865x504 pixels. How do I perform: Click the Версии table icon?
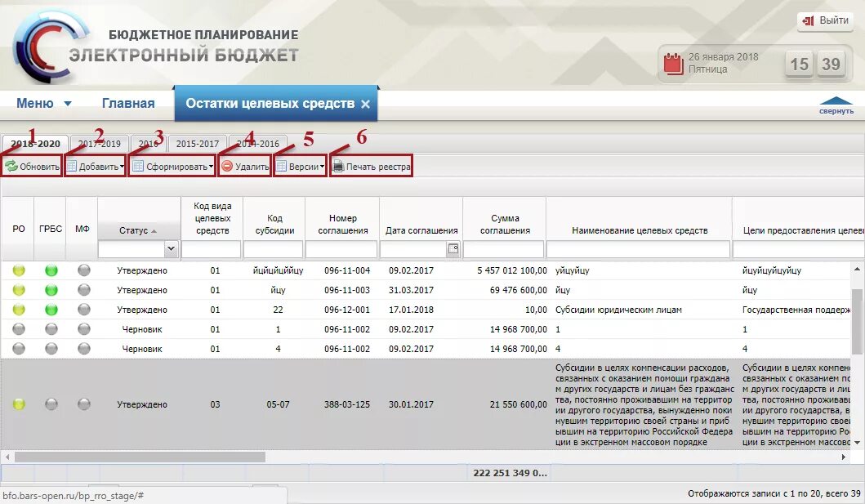pyautogui.click(x=281, y=166)
